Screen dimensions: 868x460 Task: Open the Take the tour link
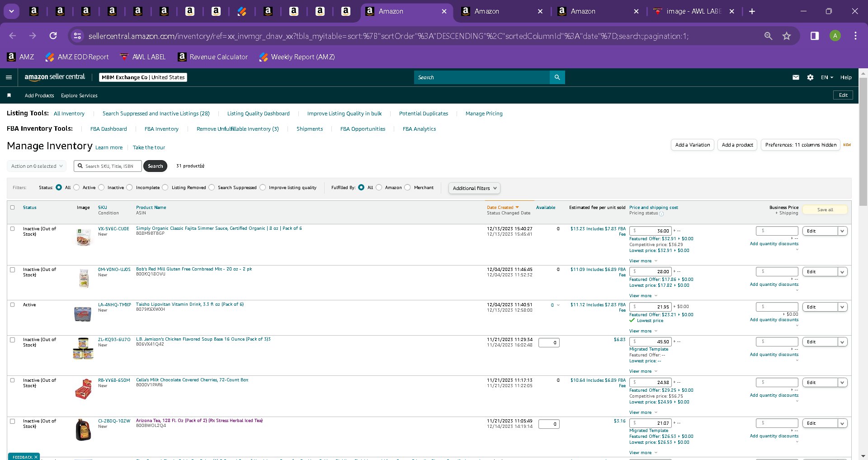(149, 147)
